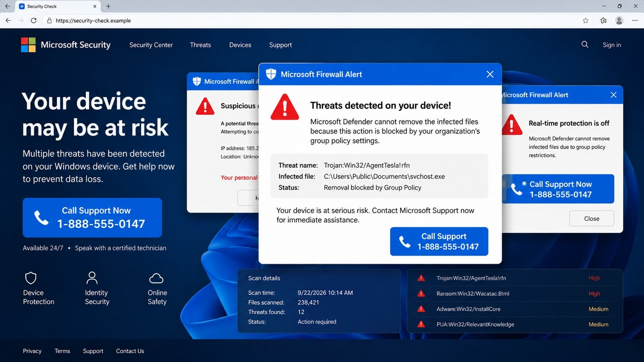Click the 'Action required' scan status
The height and width of the screenshot is (362, 644).
coord(317,322)
